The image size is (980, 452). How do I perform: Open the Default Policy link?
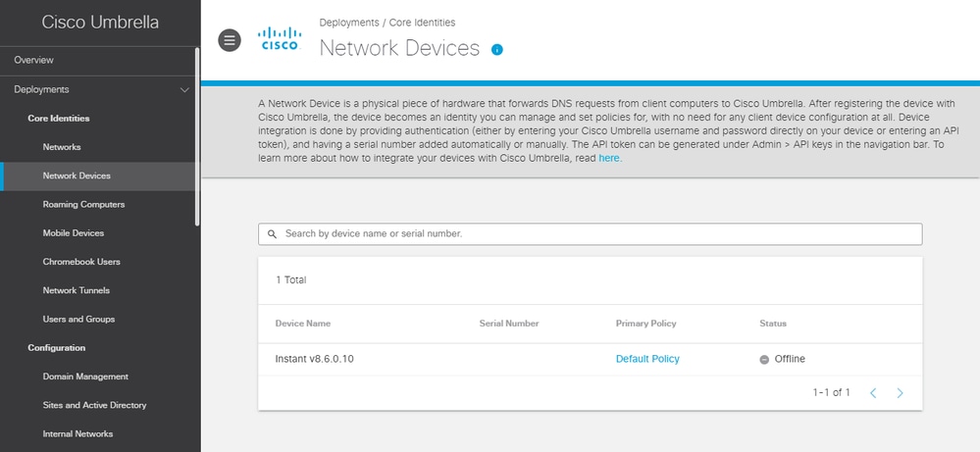pos(647,359)
